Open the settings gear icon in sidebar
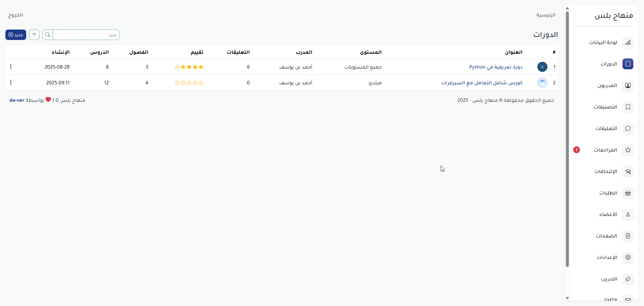Viewport: 644px width, 306px height. pos(628,257)
